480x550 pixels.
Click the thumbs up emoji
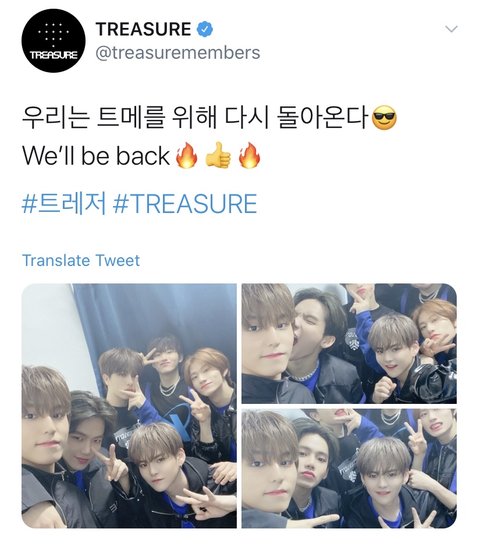click(218, 155)
